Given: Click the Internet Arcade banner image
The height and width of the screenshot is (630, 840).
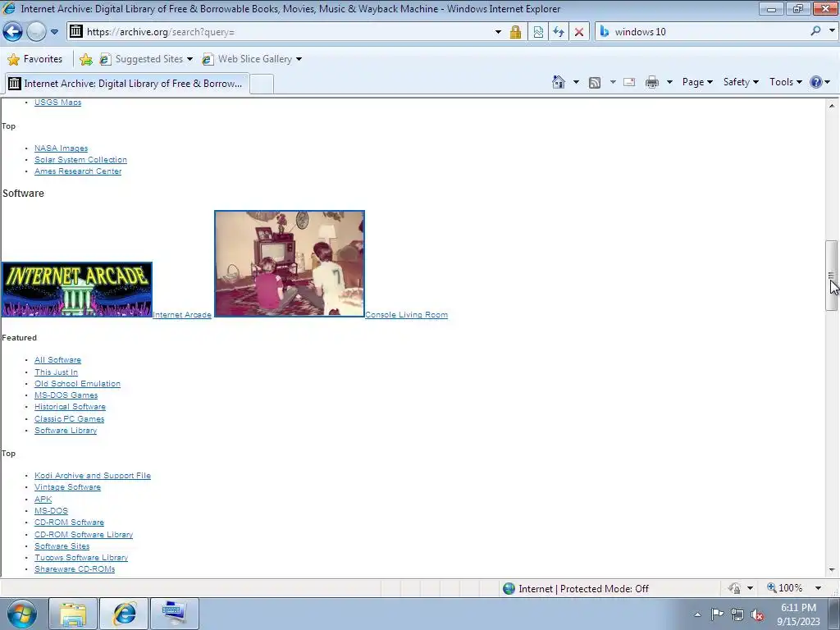Looking at the screenshot, I should [x=76, y=290].
